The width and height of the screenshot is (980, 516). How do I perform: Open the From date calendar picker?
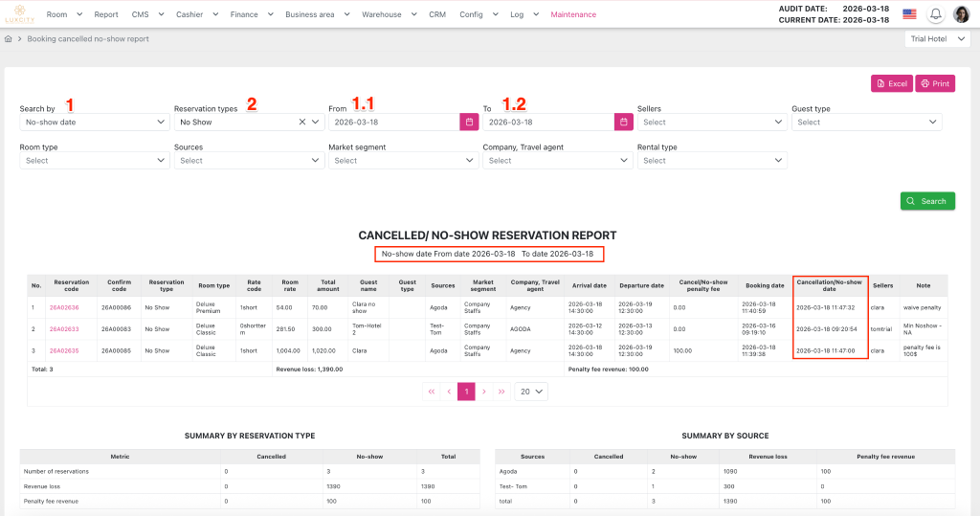tap(469, 123)
